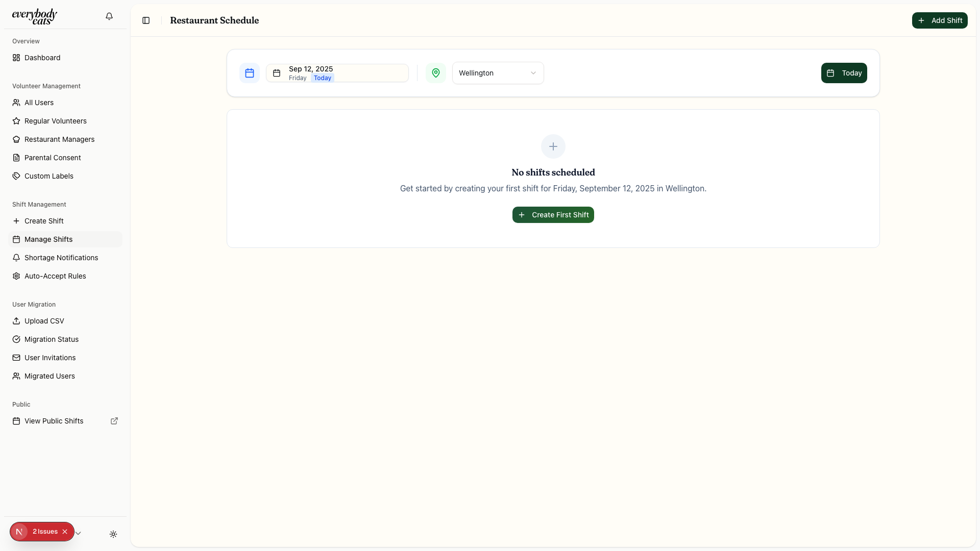The image size is (980, 551).
Task: Click the blue calendar icon
Action: click(x=250, y=73)
